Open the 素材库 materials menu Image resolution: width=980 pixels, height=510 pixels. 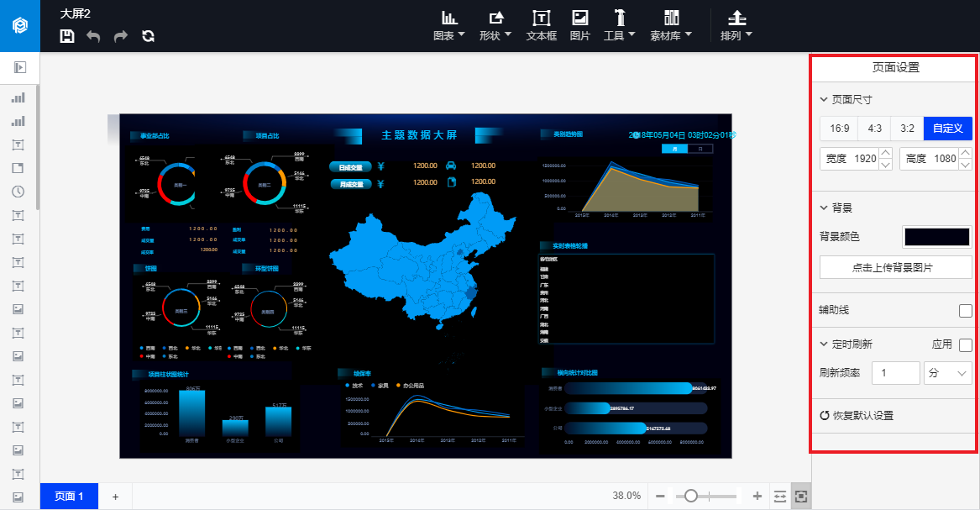coord(671,25)
